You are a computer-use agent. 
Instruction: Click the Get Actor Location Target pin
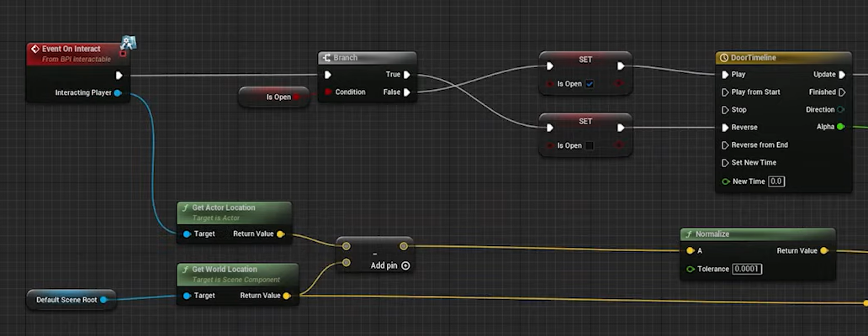pyautogui.click(x=187, y=234)
